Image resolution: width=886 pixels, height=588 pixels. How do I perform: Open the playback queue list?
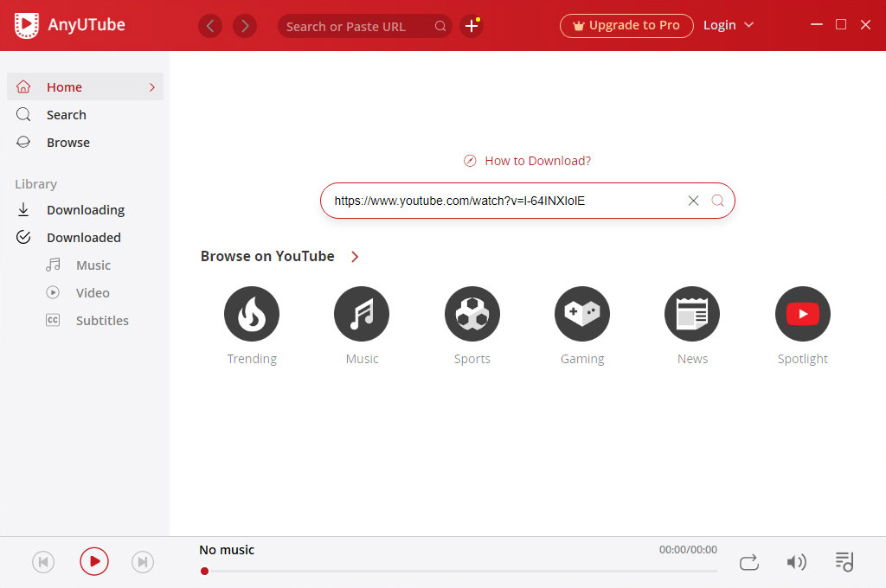(844, 561)
